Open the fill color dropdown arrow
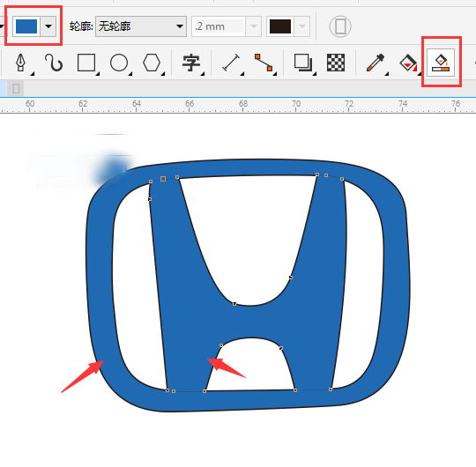This screenshot has height=467, width=476. tap(48, 26)
